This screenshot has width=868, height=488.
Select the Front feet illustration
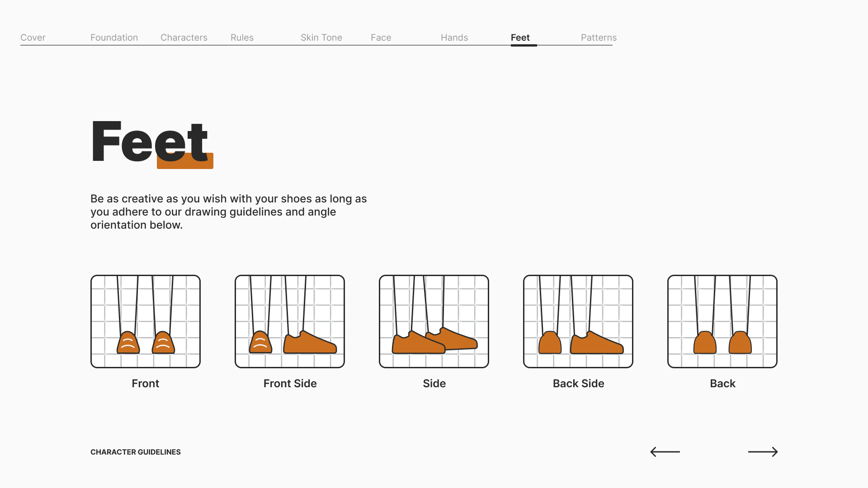pos(146,321)
